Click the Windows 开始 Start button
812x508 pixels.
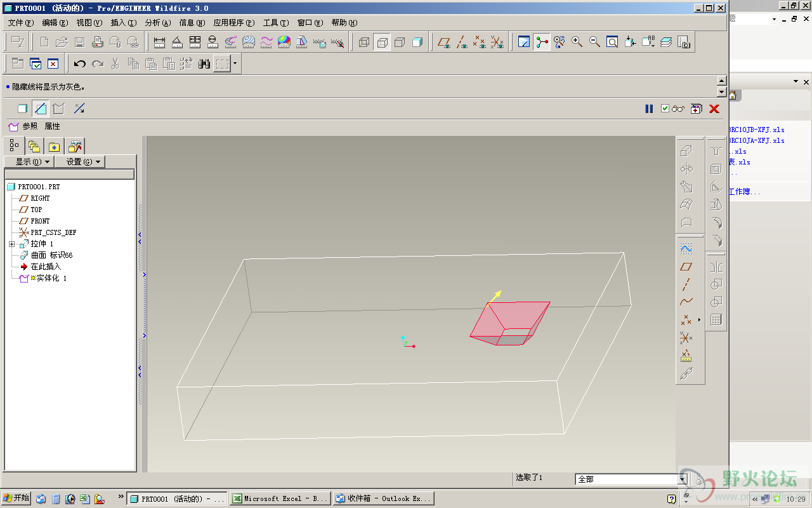(x=16, y=498)
